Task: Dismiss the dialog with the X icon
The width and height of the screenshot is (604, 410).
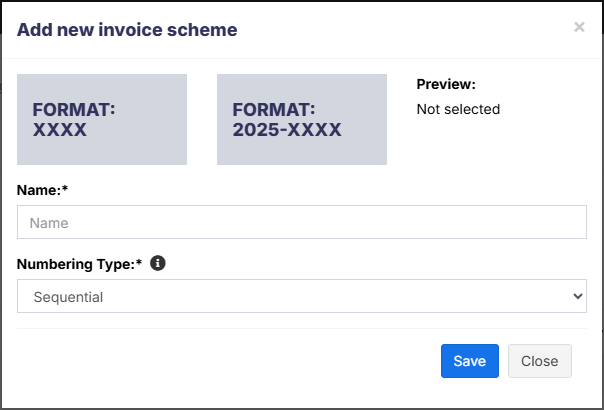Action: tap(579, 28)
